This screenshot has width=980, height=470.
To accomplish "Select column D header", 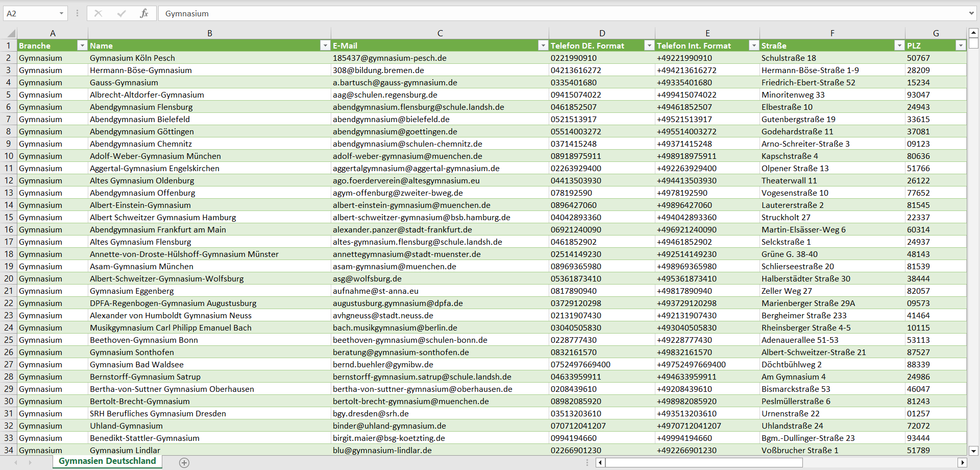I will (x=602, y=33).
